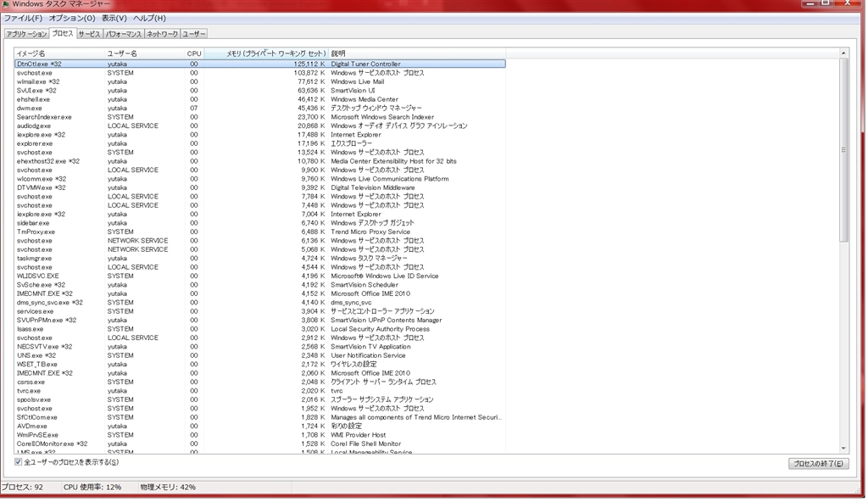This screenshot has width=868, height=502.
Task: Click the Task Manager title bar icon
Action: 7,5
